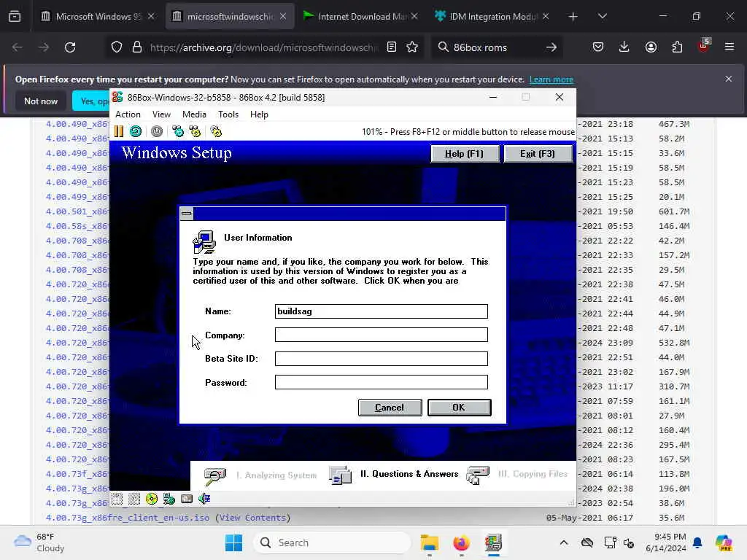Open the taskbar clock showing 9:45 PM

pyautogui.click(x=666, y=542)
